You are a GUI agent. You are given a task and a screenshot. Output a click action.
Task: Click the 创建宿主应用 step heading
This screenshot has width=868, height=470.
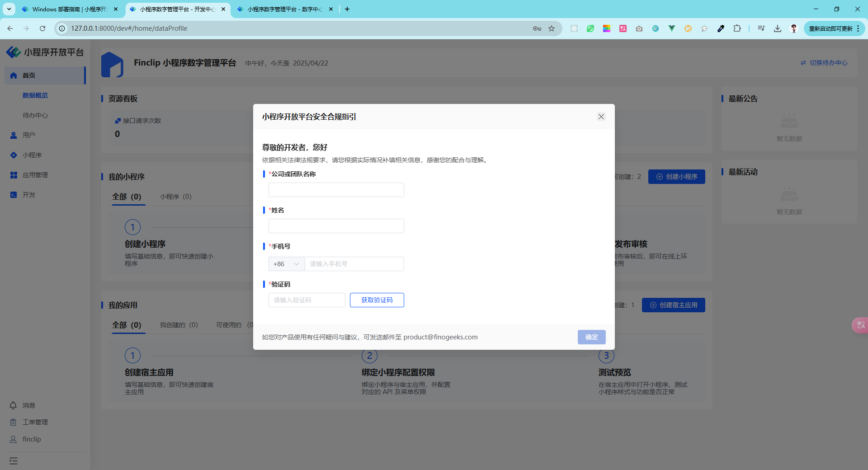(x=149, y=372)
